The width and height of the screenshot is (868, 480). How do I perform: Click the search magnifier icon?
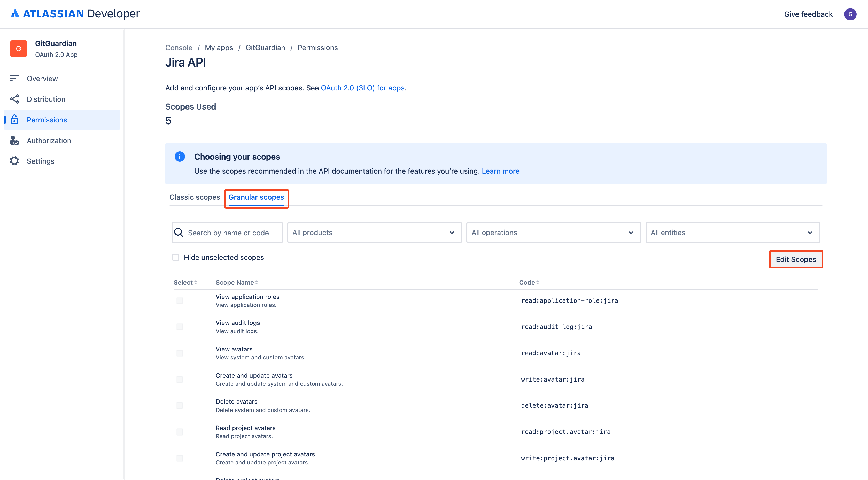[179, 233]
